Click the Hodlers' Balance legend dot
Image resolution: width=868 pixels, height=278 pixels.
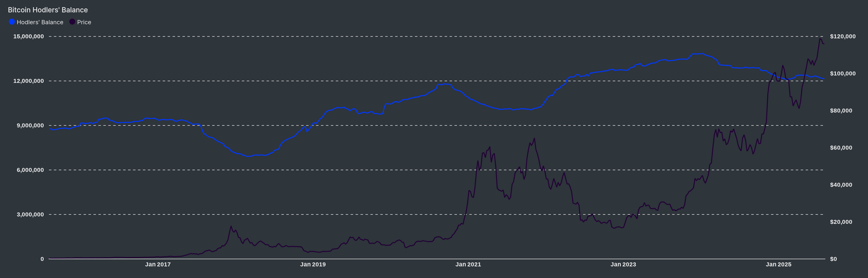tap(12, 22)
